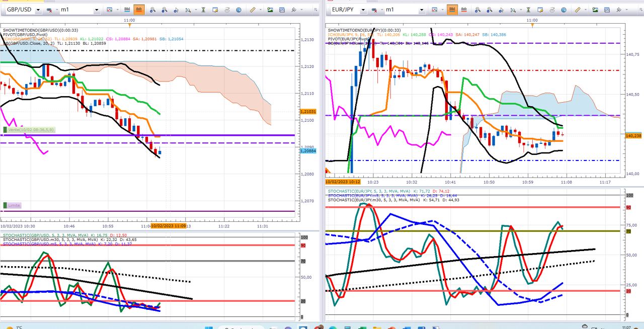The image size is (644, 329).
Task: Select the Vente(10/02 08:36,5,9) order label
Action: (29, 130)
